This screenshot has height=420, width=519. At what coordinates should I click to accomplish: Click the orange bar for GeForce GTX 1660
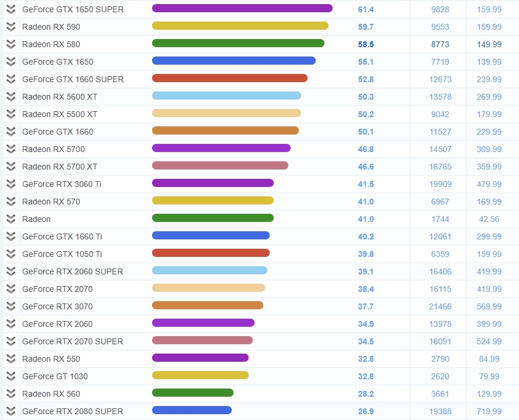[x=225, y=130]
